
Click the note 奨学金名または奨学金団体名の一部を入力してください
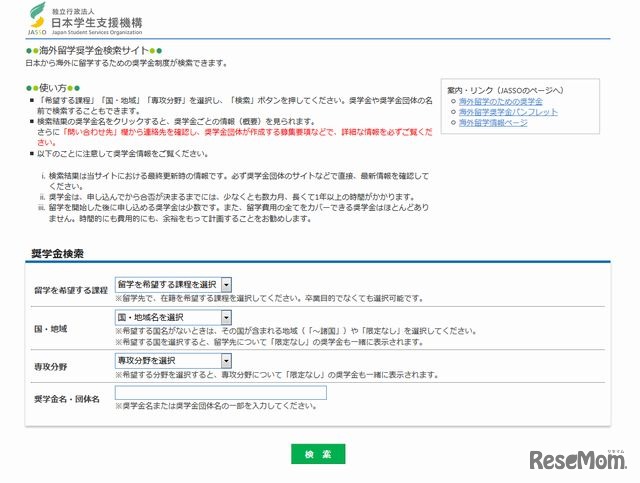[216, 406]
